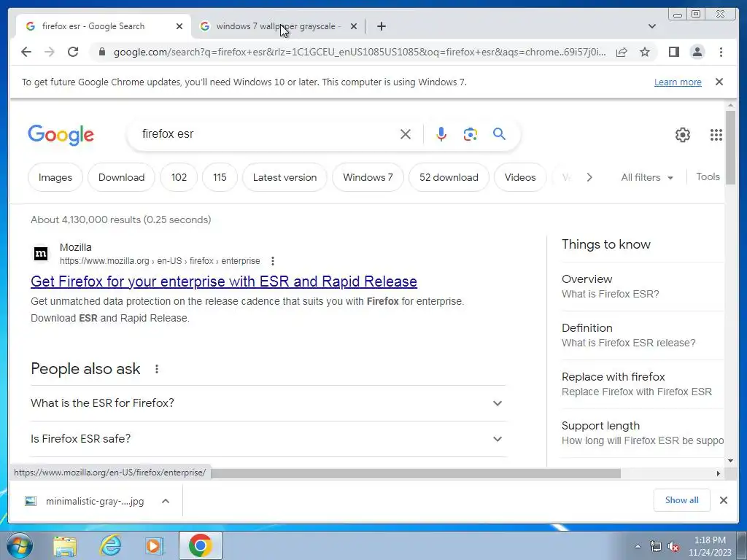
Task: Filter results by Images
Action: pos(55,177)
